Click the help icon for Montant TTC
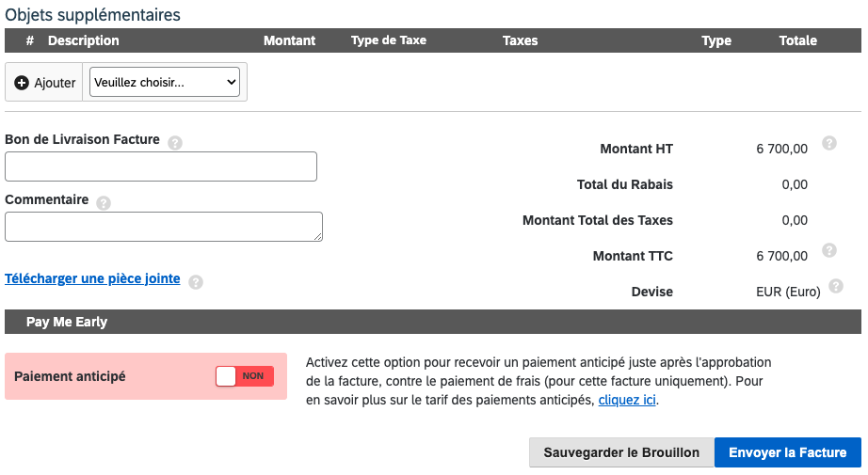 pyautogui.click(x=829, y=250)
